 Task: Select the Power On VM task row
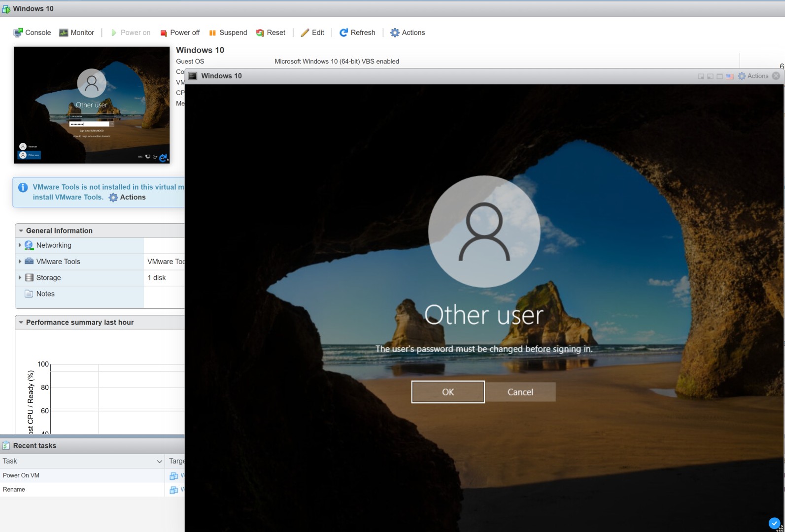click(92, 475)
